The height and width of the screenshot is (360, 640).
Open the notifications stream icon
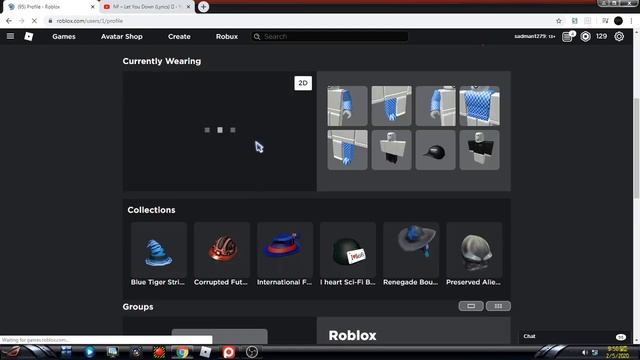pyautogui.click(x=567, y=36)
